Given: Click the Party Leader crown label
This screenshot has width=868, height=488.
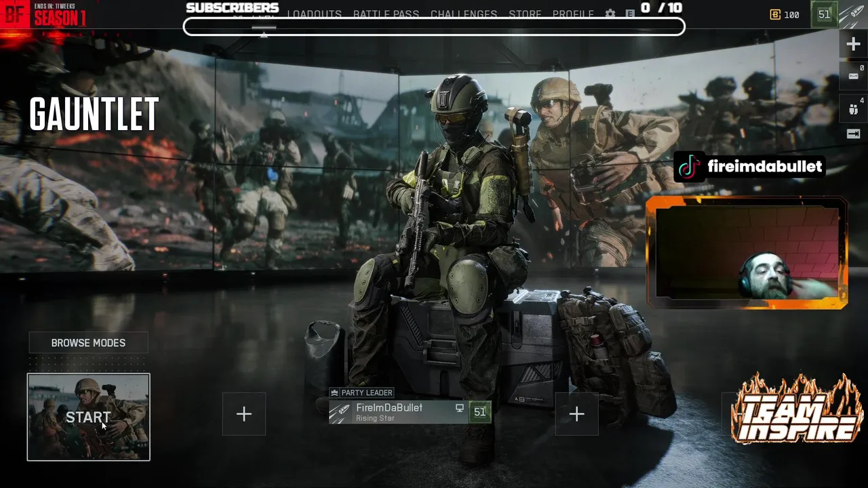Looking at the screenshot, I should click(x=361, y=392).
